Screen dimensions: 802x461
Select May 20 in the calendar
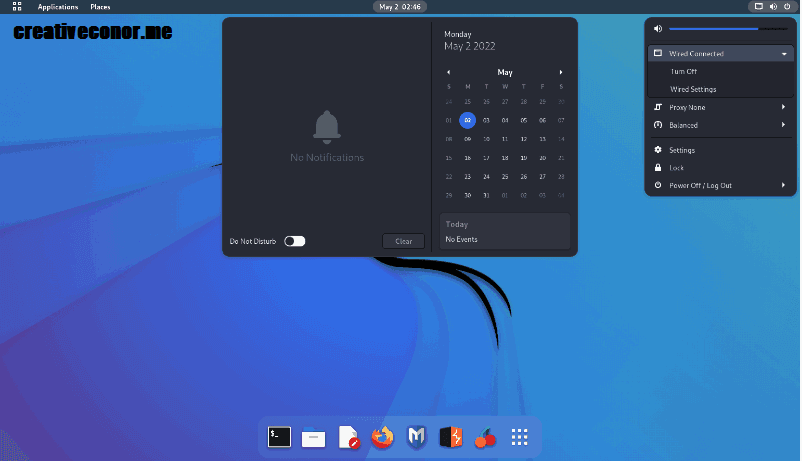(x=542, y=158)
